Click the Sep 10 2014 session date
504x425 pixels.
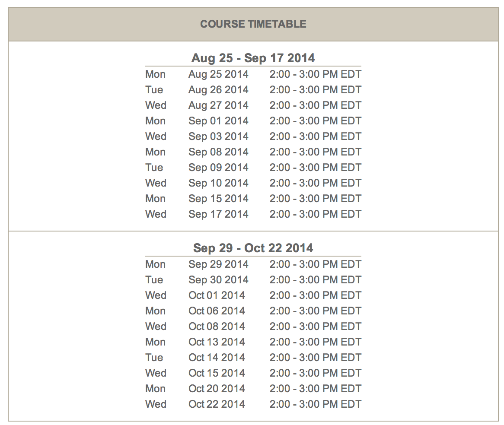[218, 183]
